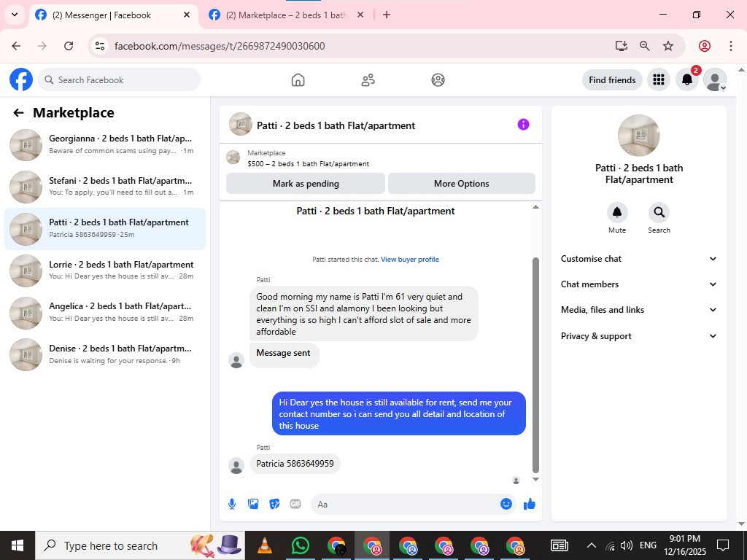Click the Search Facebook field

119,79
